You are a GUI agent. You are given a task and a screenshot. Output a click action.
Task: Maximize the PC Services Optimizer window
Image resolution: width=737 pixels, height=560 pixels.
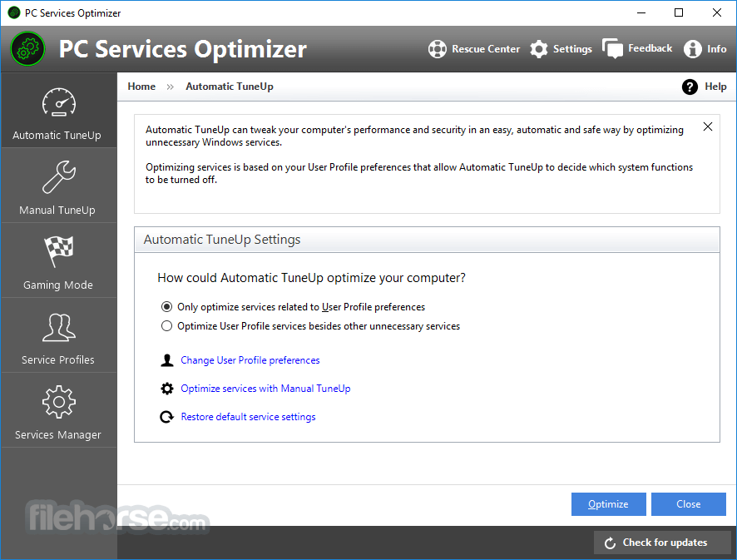(x=678, y=12)
